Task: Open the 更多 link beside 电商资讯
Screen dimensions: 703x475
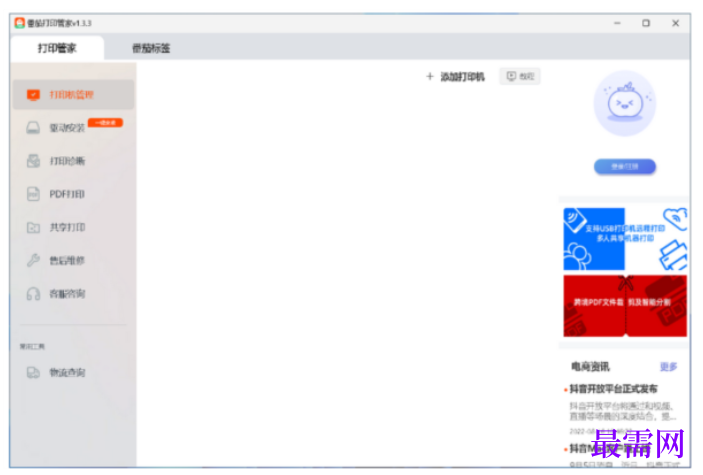Action: point(668,367)
